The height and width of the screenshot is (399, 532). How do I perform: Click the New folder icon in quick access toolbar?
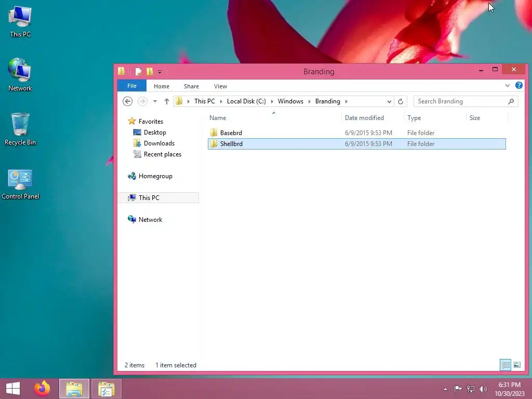click(x=150, y=71)
